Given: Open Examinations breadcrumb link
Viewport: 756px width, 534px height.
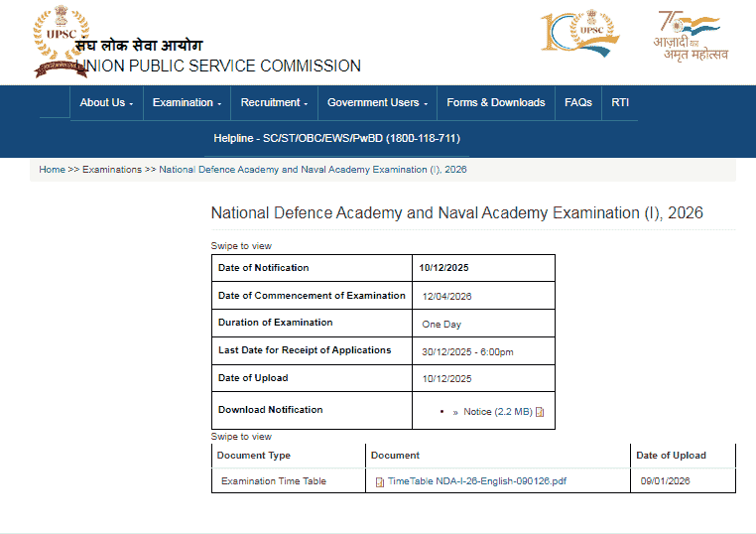Looking at the screenshot, I should (112, 170).
